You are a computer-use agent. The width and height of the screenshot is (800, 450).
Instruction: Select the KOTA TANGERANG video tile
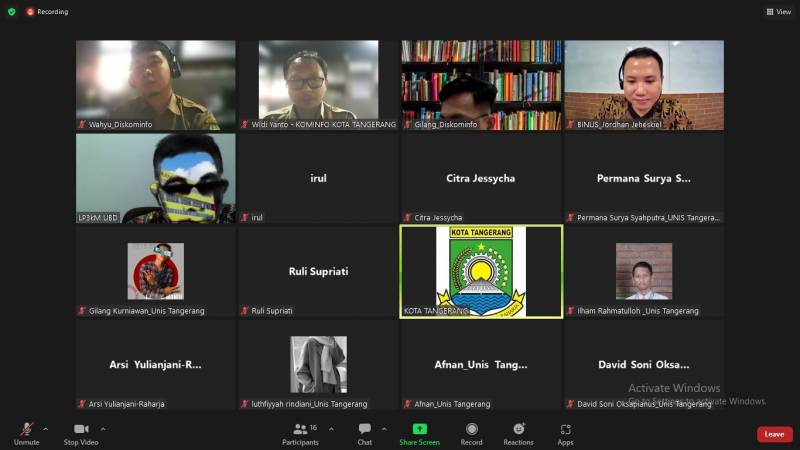pyautogui.click(x=481, y=271)
